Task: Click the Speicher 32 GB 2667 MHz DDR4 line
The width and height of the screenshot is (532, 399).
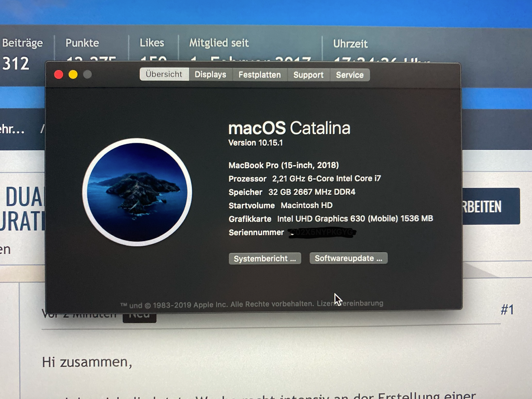Action: tap(292, 192)
